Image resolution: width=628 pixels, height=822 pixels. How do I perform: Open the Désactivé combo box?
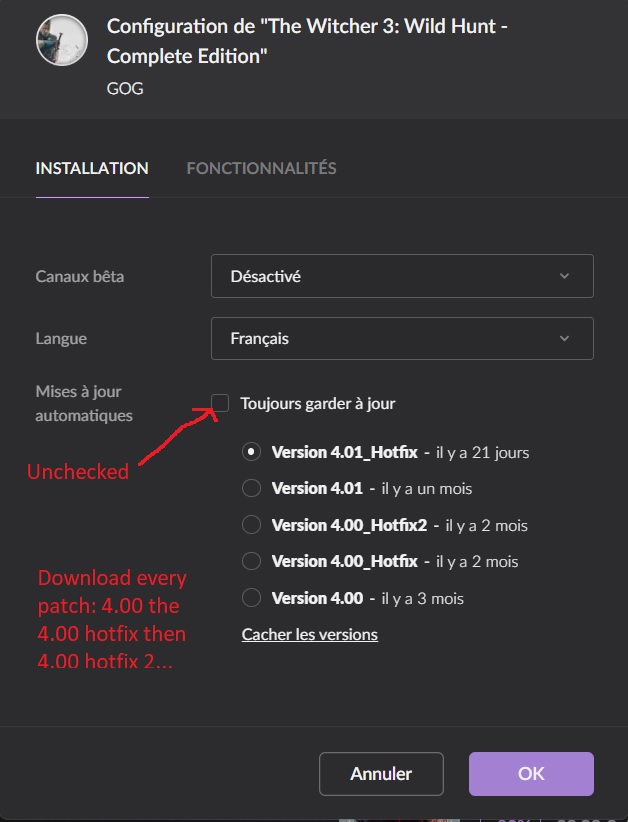coord(402,276)
